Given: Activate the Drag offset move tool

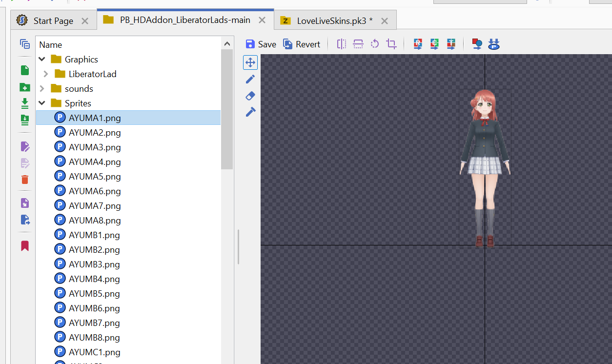Looking at the screenshot, I should pyautogui.click(x=250, y=62).
